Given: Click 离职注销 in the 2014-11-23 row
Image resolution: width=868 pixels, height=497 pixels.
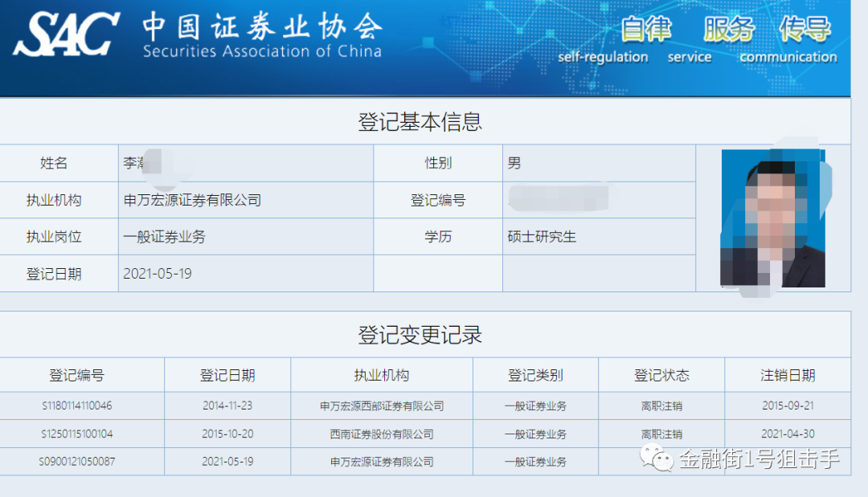Looking at the screenshot, I should [661, 405].
